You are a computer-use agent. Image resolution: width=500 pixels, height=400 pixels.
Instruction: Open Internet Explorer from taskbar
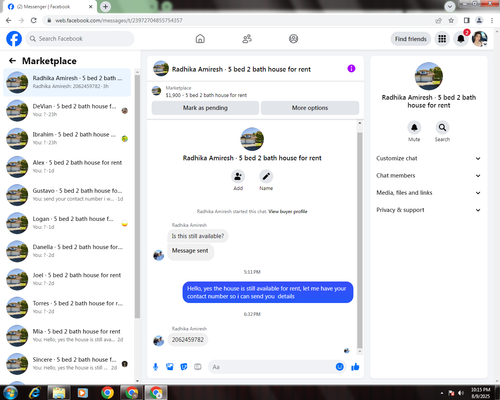click(x=34, y=393)
